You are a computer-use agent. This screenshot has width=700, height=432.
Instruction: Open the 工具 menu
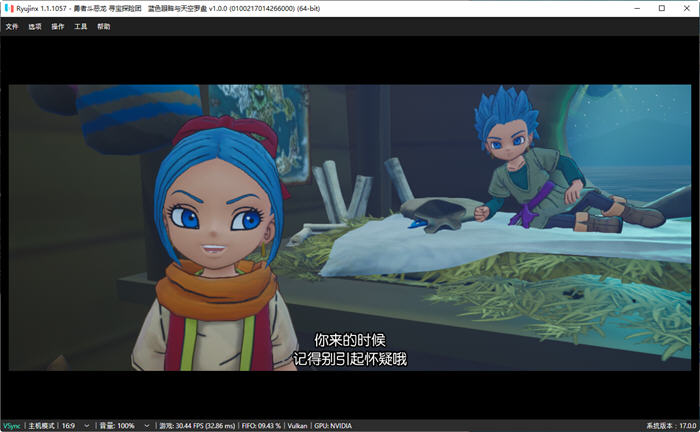80,27
